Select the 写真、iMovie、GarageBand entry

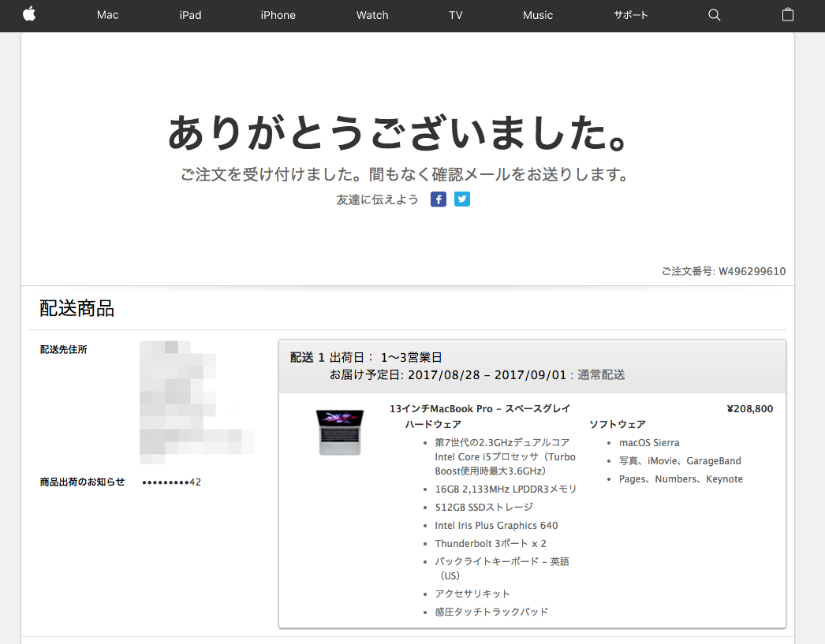tap(680, 460)
